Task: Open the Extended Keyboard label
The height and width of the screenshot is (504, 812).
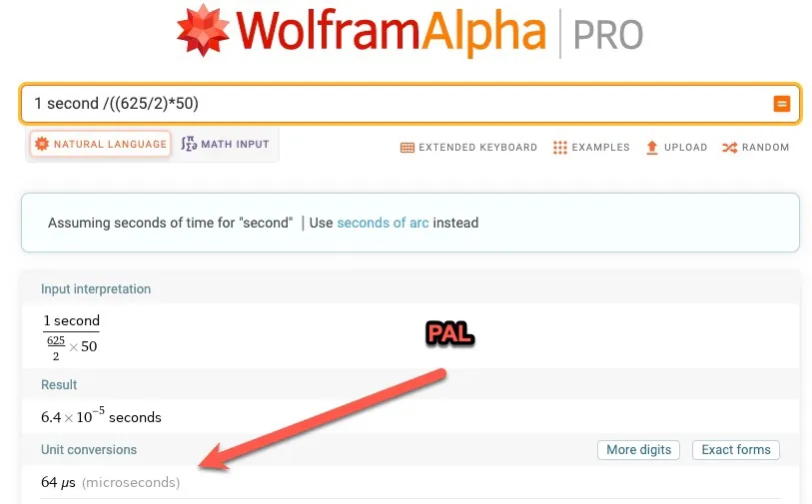Action: [478, 148]
